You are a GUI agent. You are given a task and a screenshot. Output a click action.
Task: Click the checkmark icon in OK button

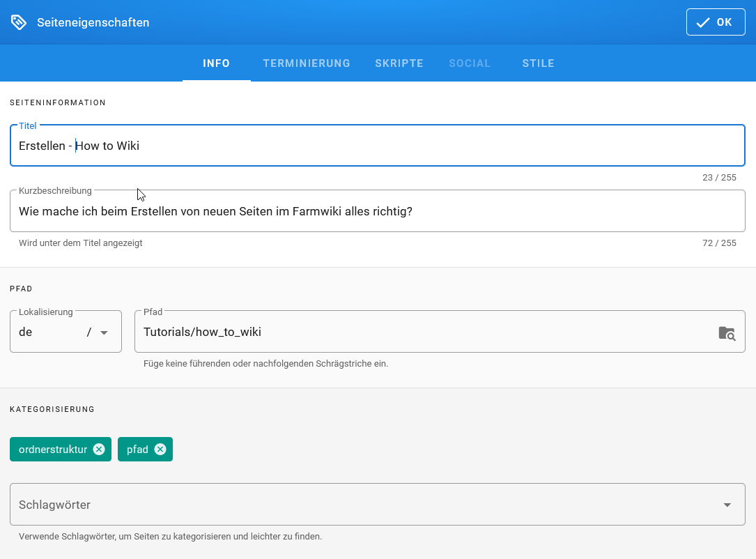coord(703,22)
